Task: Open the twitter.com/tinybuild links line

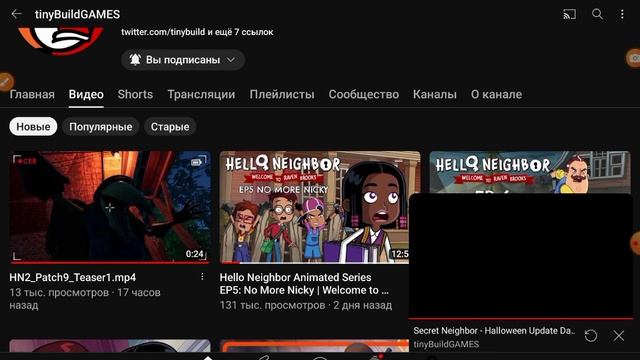Action: click(x=197, y=32)
